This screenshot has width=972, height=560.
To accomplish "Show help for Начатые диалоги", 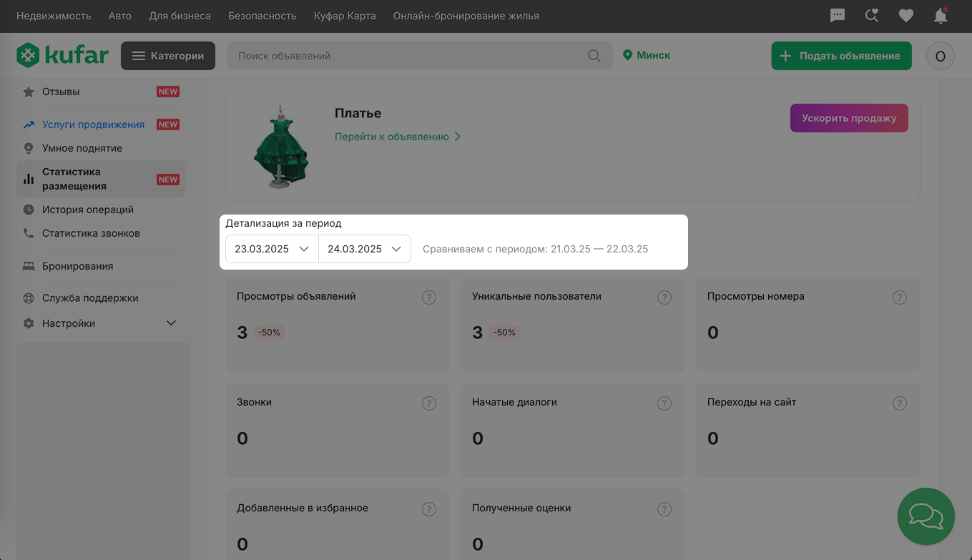I will pyautogui.click(x=664, y=403).
